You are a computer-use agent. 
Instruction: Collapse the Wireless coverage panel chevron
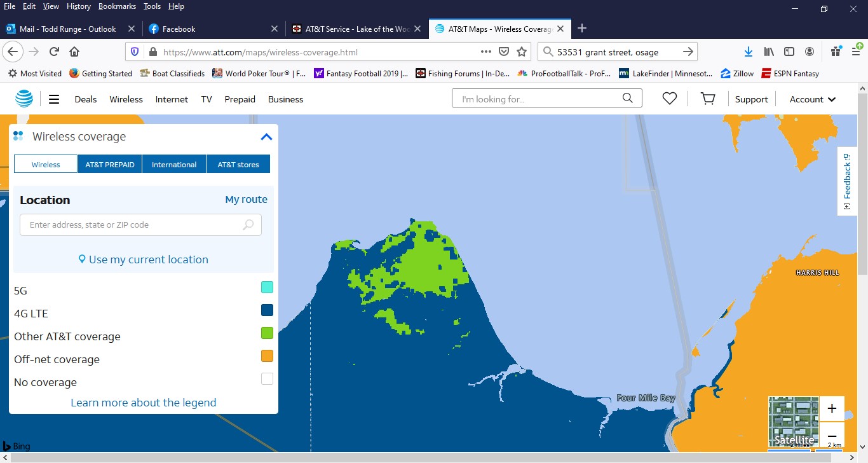click(266, 137)
